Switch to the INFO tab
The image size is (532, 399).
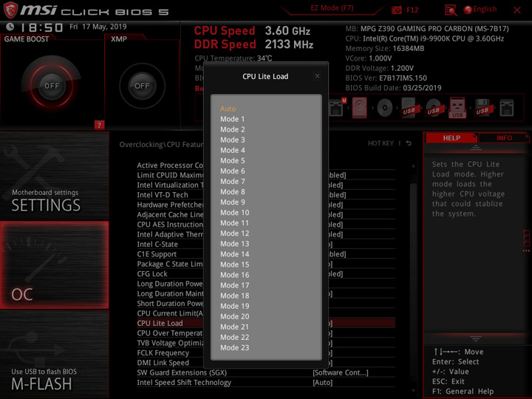click(504, 138)
